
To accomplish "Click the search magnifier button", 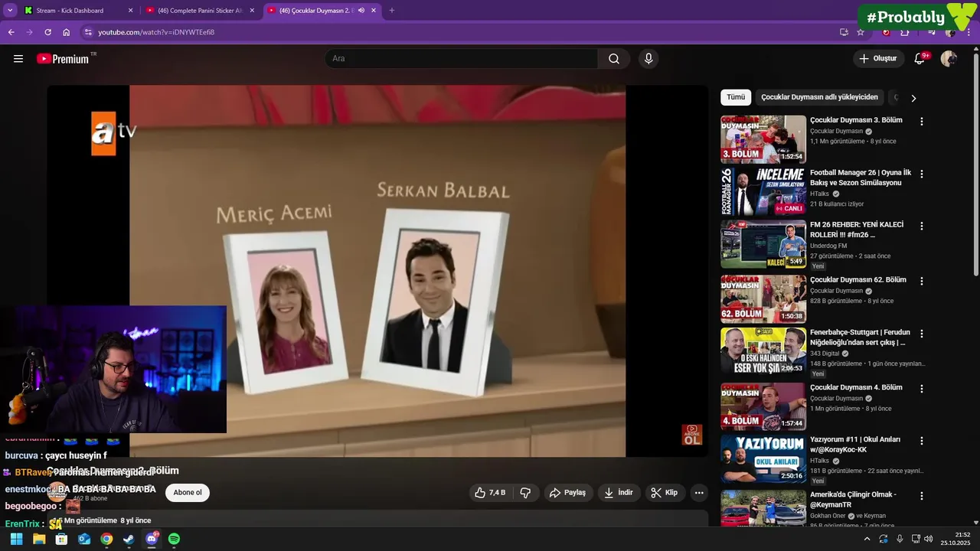I will 614,59.
